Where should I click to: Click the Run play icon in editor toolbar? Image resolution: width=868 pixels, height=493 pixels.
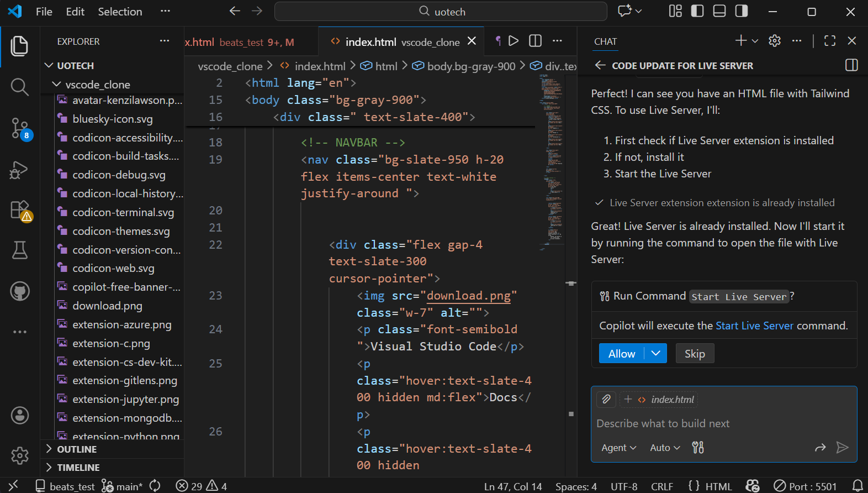(x=514, y=41)
